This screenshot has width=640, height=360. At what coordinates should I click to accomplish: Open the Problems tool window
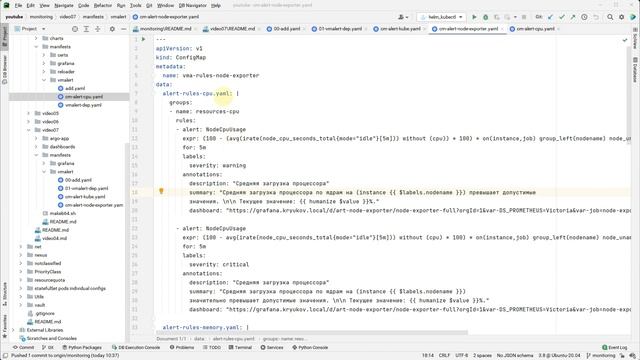pos(182,348)
